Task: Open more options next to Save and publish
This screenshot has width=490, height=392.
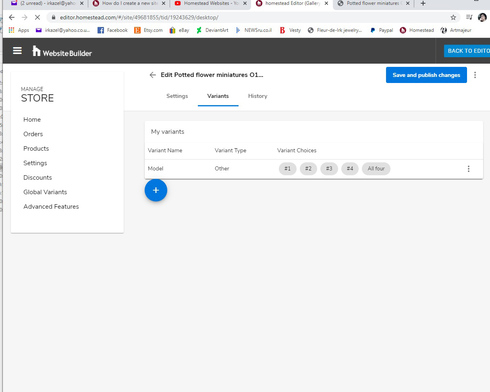Action: click(475, 75)
